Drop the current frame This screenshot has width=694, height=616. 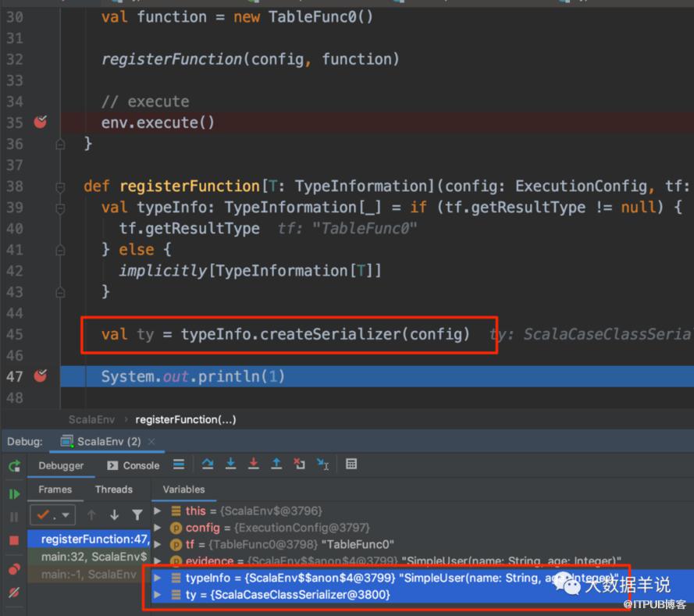coord(300,465)
